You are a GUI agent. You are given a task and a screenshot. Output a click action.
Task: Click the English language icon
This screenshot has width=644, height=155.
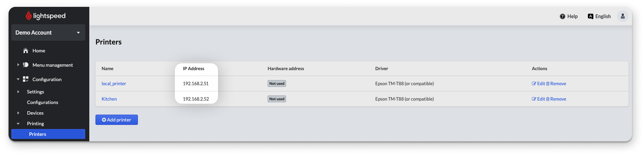[x=590, y=16]
